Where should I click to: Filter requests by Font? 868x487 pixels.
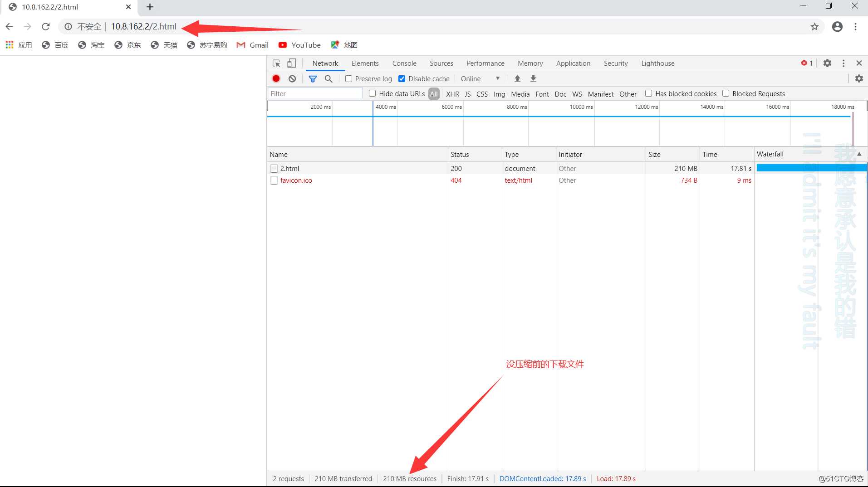click(x=542, y=94)
